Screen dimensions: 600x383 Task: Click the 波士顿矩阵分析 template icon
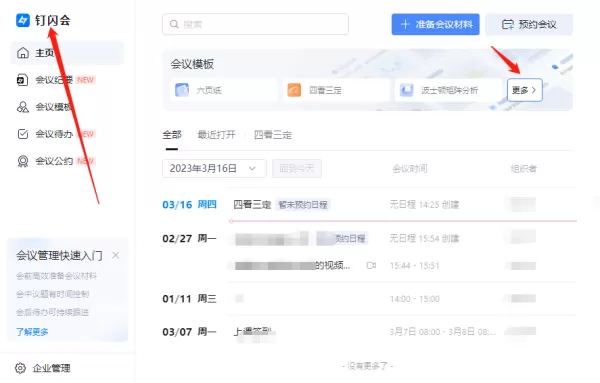click(406, 90)
